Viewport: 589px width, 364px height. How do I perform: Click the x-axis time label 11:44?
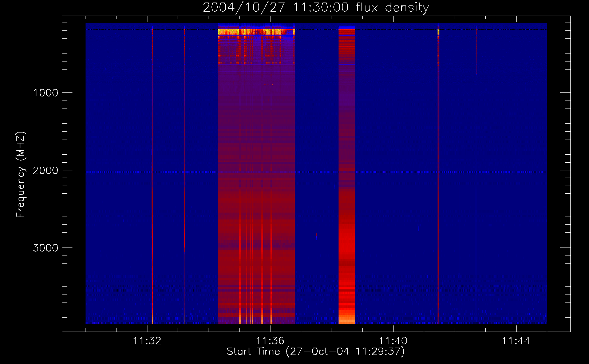[516, 341]
